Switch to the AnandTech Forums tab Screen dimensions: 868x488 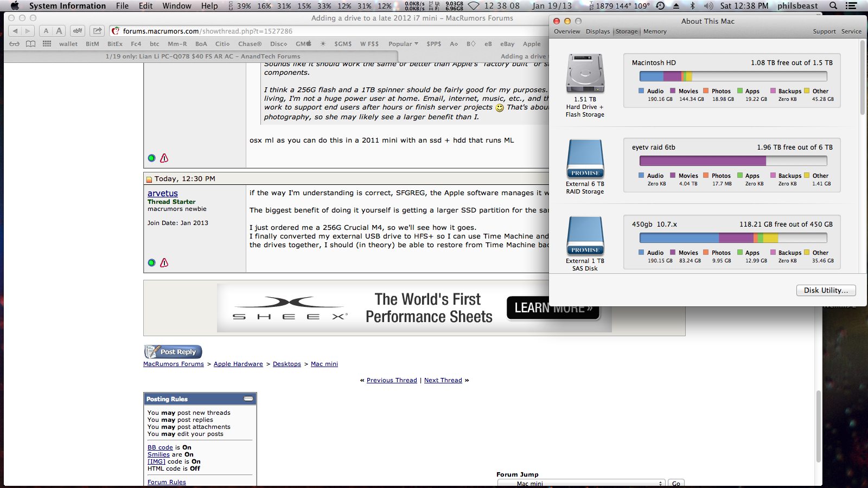click(203, 56)
